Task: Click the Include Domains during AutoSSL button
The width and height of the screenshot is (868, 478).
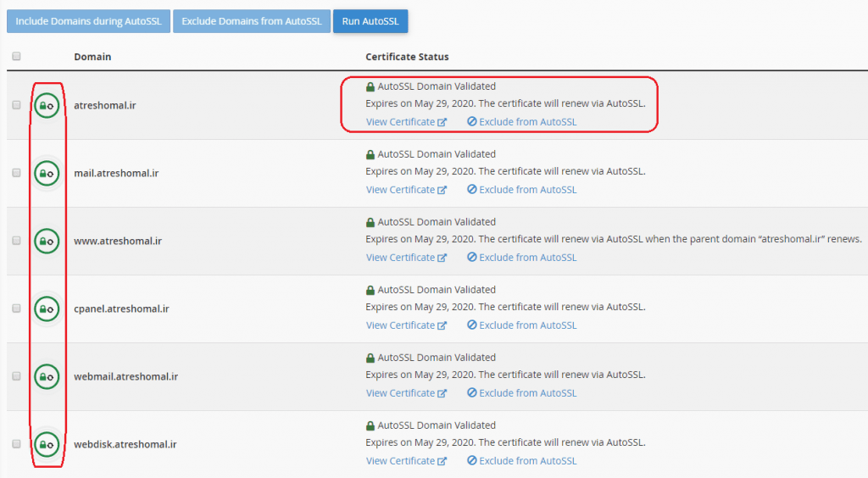Action: (x=88, y=21)
